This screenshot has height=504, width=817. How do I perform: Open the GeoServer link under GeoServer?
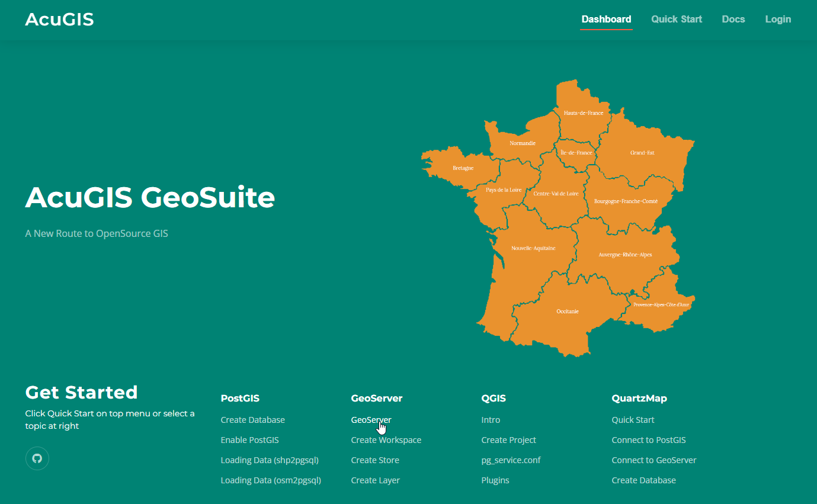(x=371, y=420)
